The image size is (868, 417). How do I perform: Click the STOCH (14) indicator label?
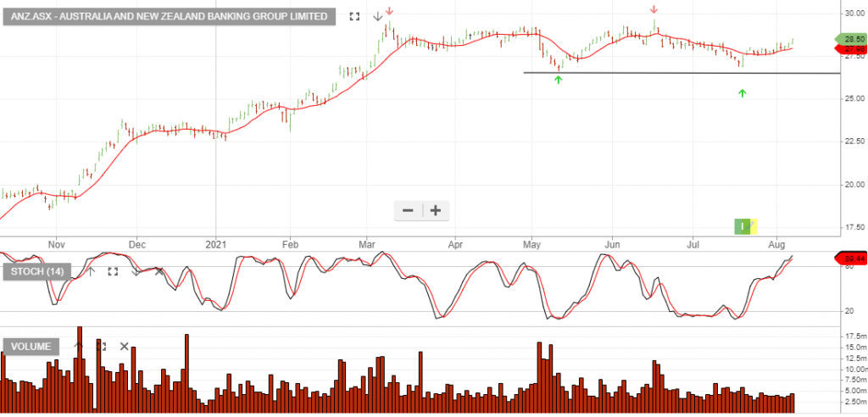pyautogui.click(x=37, y=271)
